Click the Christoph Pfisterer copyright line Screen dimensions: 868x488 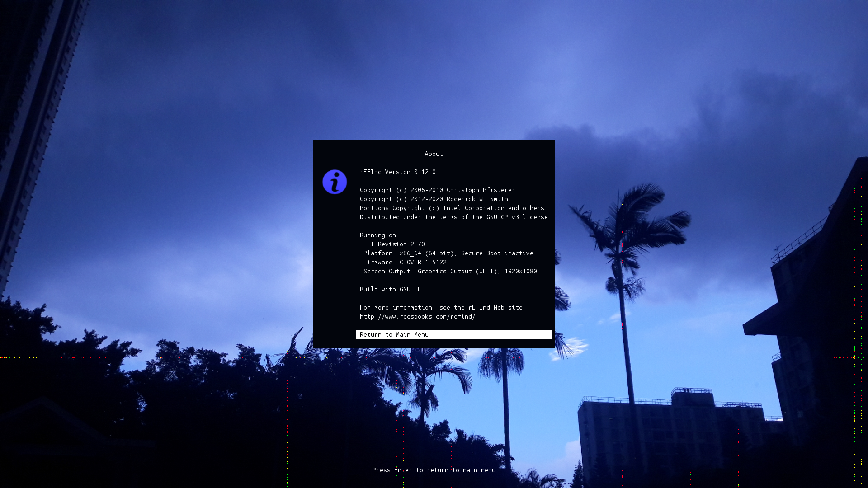(x=437, y=190)
